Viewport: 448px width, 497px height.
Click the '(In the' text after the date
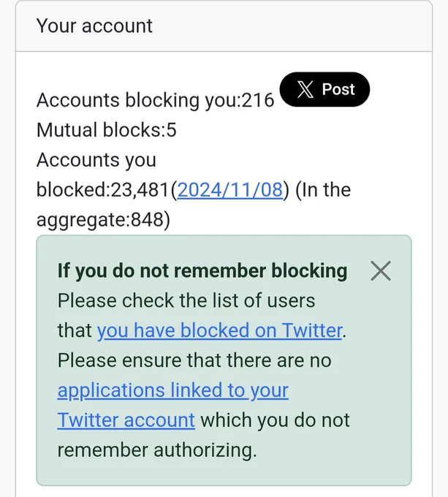coord(323,190)
